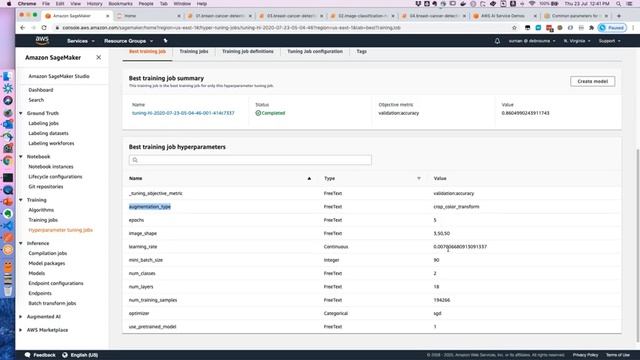Image resolution: width=640 pixels, height=360 pixels.
Task: Click the highlighted augmentation_type cell
Action: (x=150, y=207)
